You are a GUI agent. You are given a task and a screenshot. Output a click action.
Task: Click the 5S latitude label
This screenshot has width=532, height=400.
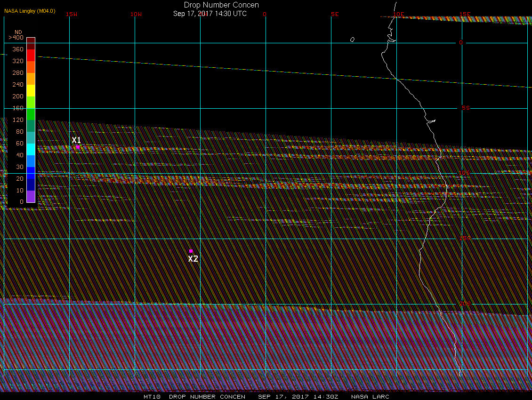[x=466, y=108]
